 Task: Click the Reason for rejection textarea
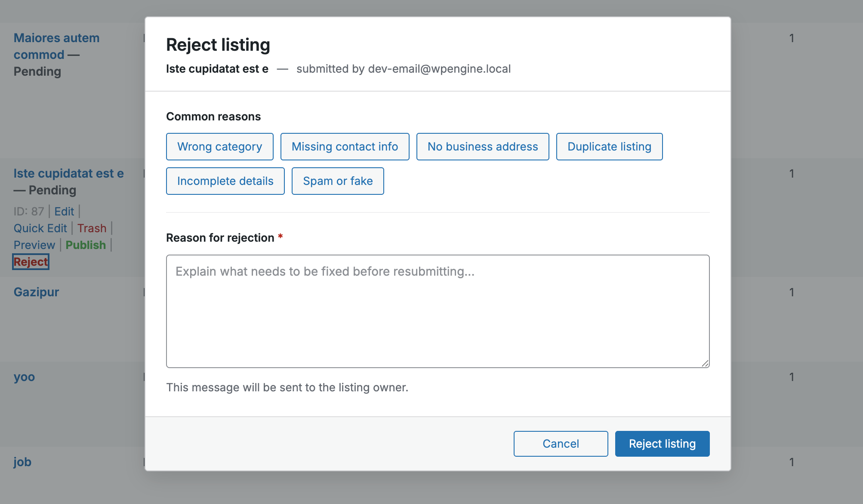[x=438, y=311]
